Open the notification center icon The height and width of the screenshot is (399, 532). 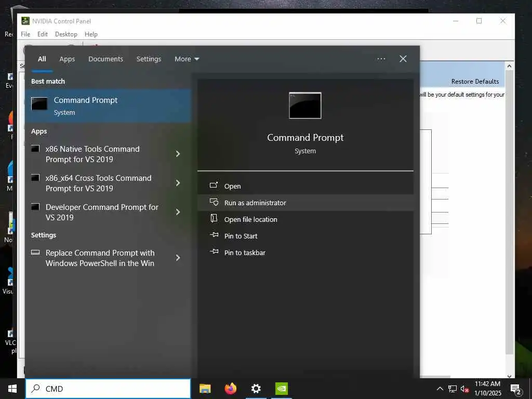click(x=516, y=389)
